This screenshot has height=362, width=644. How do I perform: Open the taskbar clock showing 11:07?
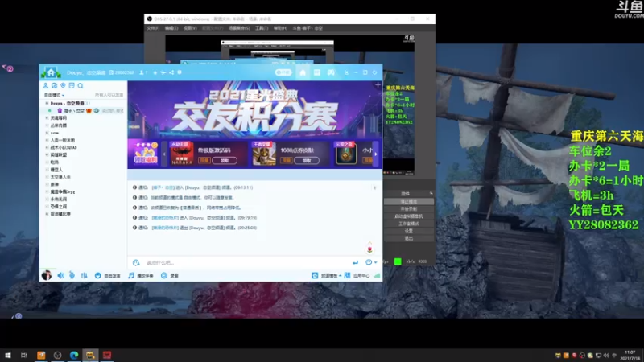tap(630, 356)
